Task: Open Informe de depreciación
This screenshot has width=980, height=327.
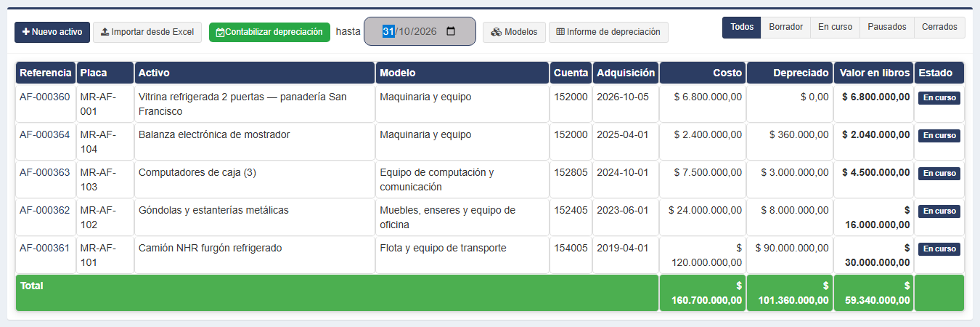Action: (x=608, y=32)
